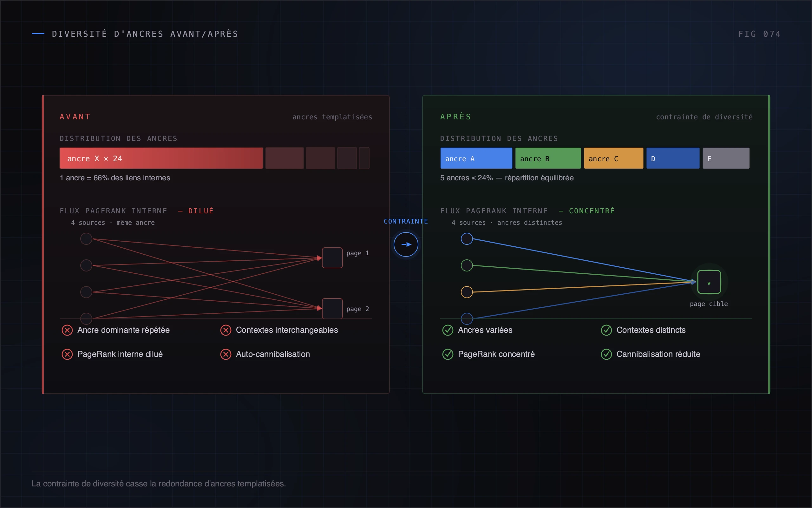The height and width of the screenshot is (508, 812).
Task: Click green check icon beside Contextes distincts
Action: tap(606, 330)
